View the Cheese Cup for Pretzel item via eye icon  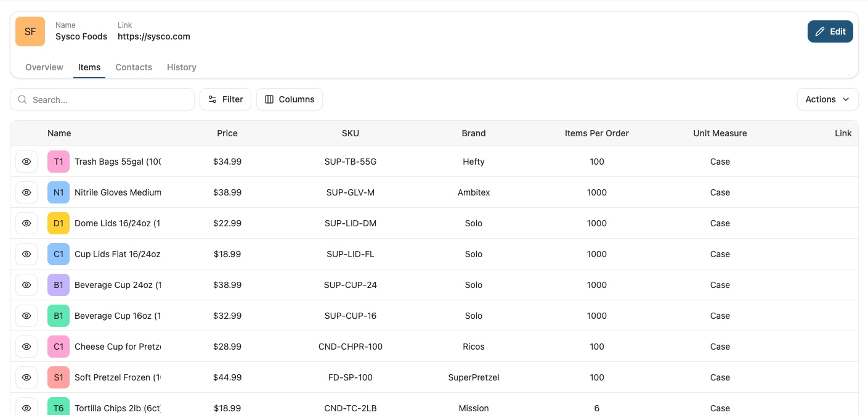[26, 347]
